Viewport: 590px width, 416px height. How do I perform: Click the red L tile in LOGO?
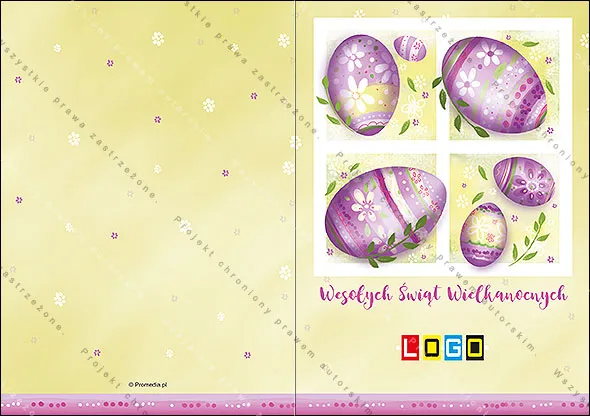click(x=410, y=348)
